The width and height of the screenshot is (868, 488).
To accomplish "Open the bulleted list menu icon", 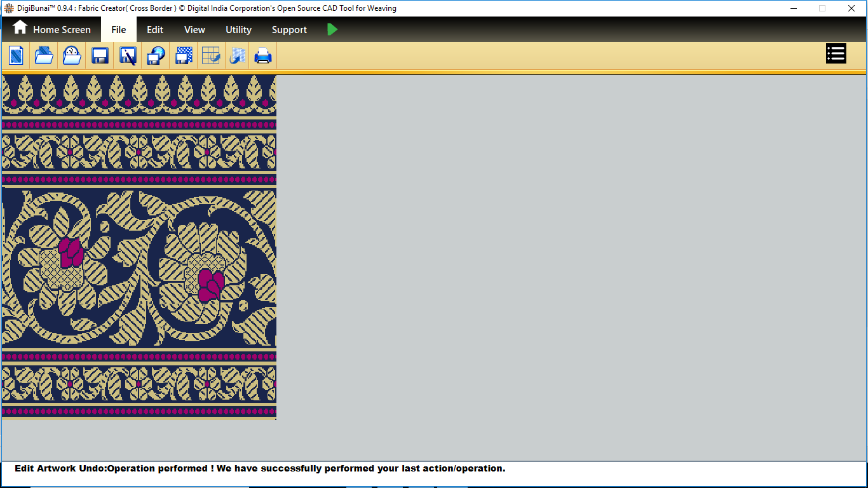I will click(836, 54).
